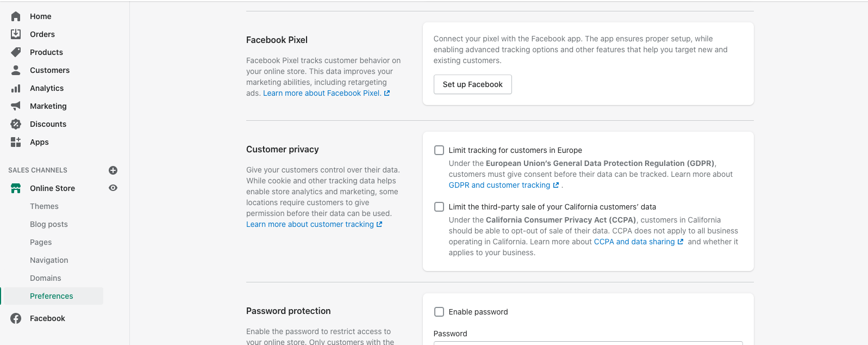The height and width of the screenshot is (345, 868).
Task: Click the Home house icon
Action: pyautogui.click(x=16, y=16)
